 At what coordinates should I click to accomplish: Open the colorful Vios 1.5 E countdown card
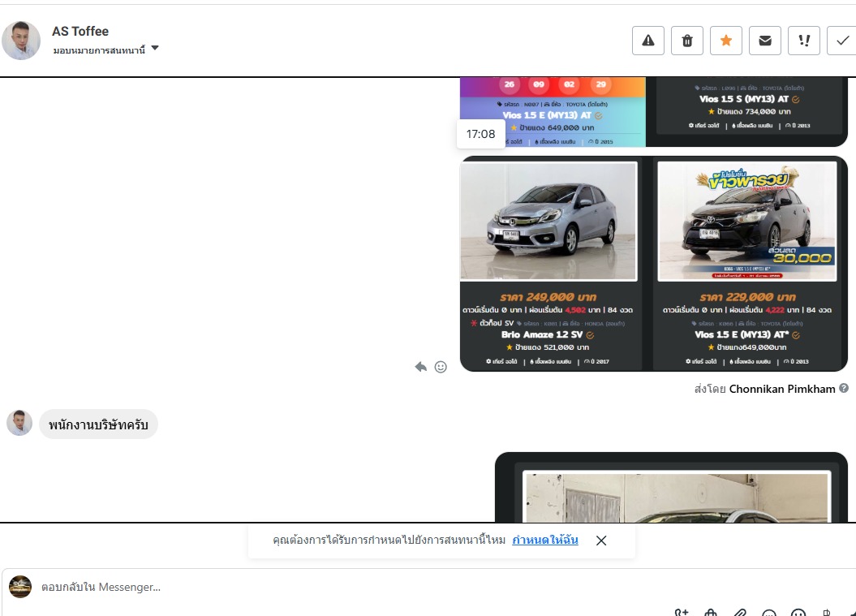(x=553, y=112)
